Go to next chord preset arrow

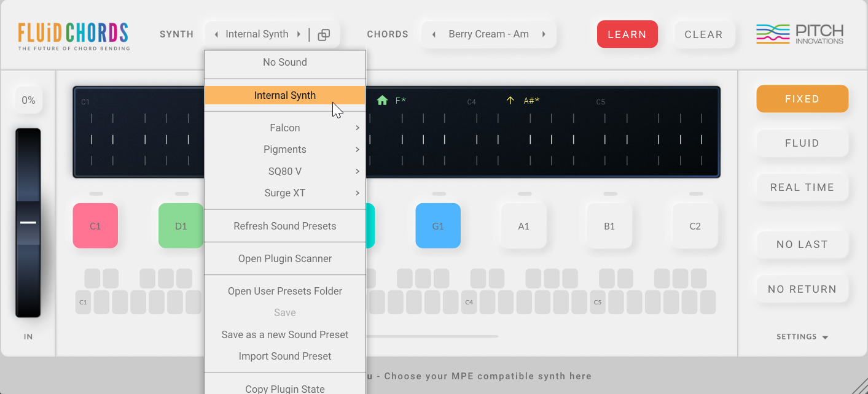[544, 34]
